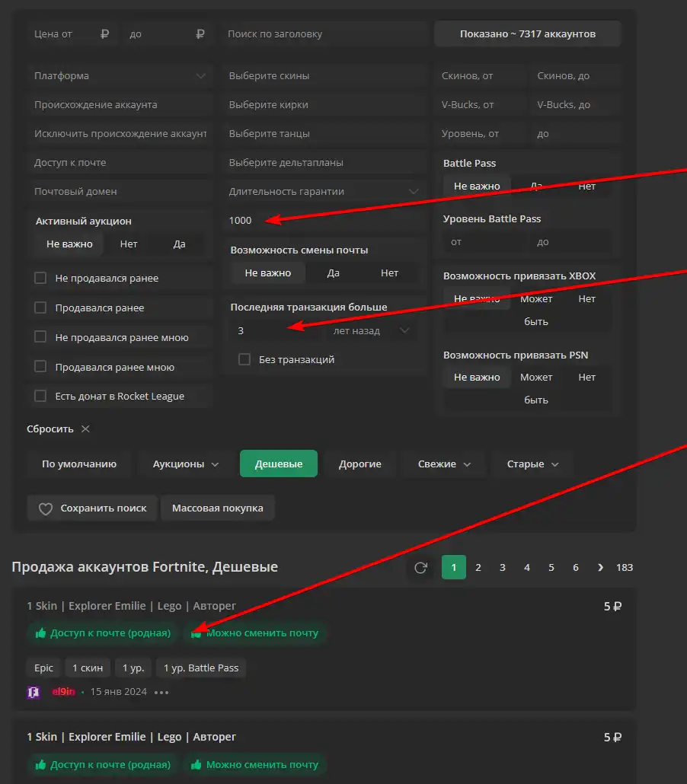This screenshot has width=687, height=784.
Task: Click thumbs-up icon on Доступ к почте badge
Action: [41, 633]
